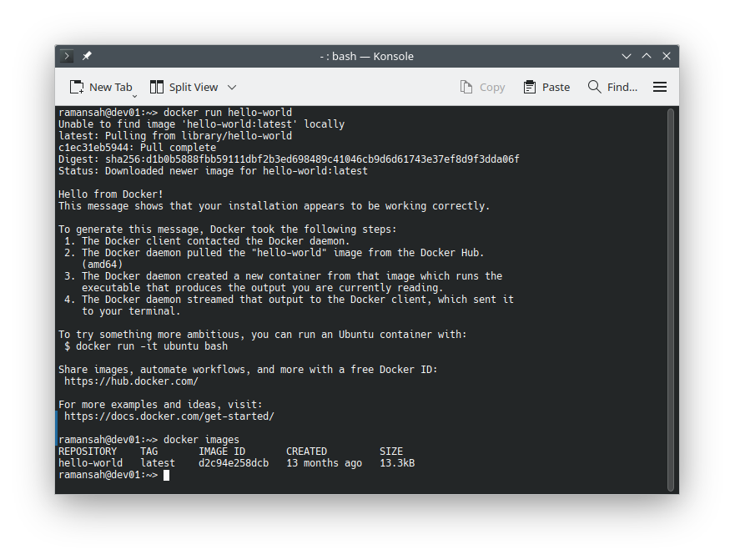735x560 pixels.
Task: Open the https://hub.docker.com/ link
Action: click(x=131, y=381)
